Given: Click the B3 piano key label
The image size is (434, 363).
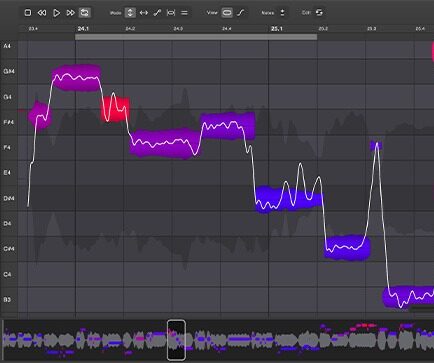Looking at the screenshot, I should click(7, 300).
